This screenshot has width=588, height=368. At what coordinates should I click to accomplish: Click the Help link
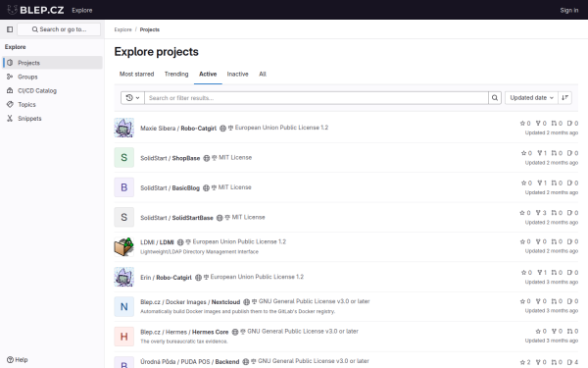point(18,360)
